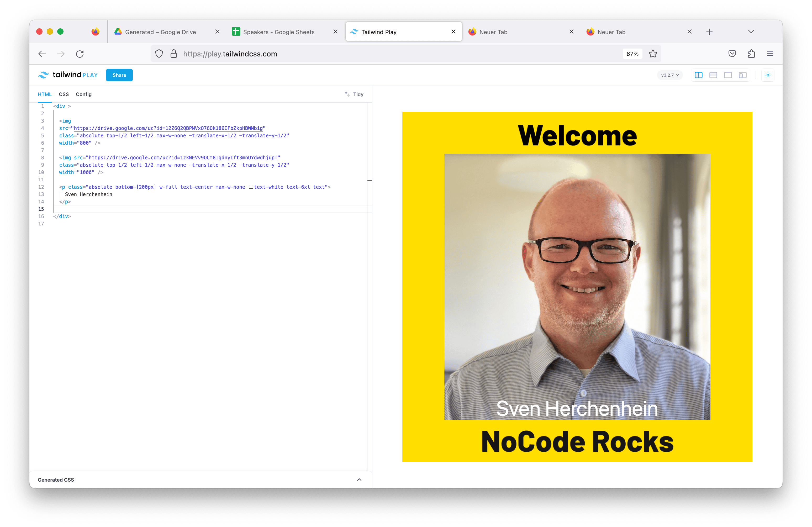Open the Config editor tab
Image resolution: width=812 pixels, height=527 pixels.
(x=83, y=94)
